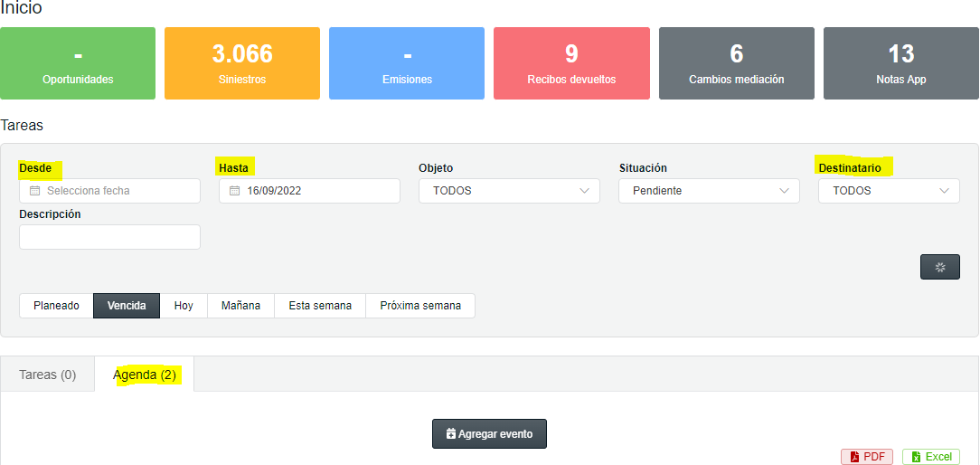This screenshot has height=465, width=980.
Task: Select the Esta semana filter
Action: pyautogui.click(x=320, y=306)
